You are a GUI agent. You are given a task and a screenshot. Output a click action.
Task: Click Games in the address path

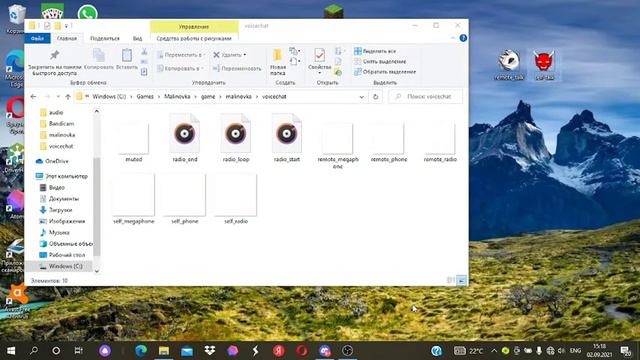coord(145,97)
